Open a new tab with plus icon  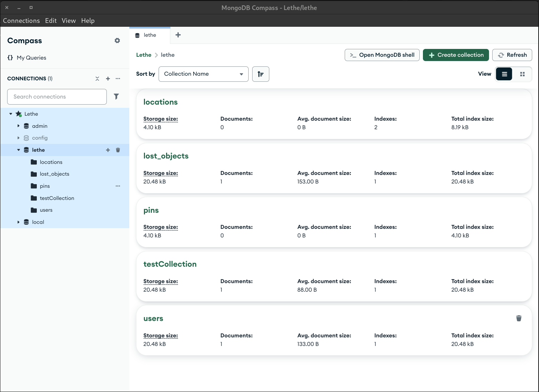tap(178, 35)
